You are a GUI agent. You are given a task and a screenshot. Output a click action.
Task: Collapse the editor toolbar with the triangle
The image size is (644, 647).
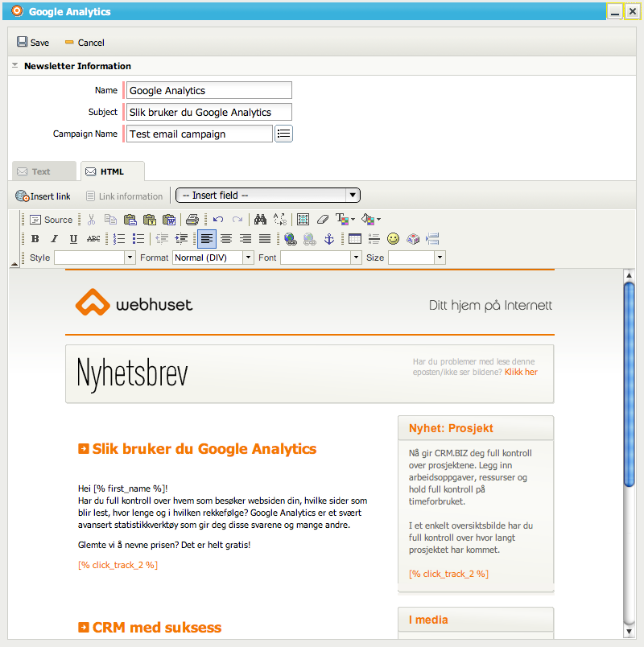point(14,264)
